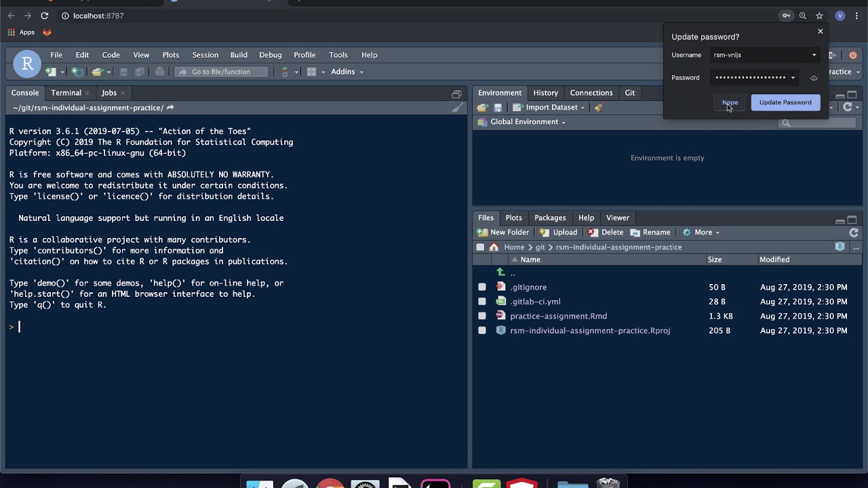Close the Update password dialog
Screen dimensions: 868x488
pos(820,31)
